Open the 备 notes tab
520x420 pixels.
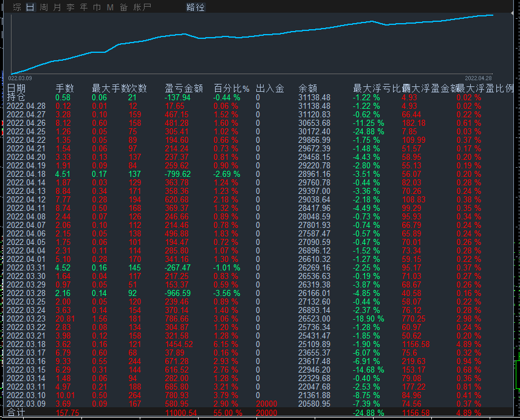(x=123, y=7)
